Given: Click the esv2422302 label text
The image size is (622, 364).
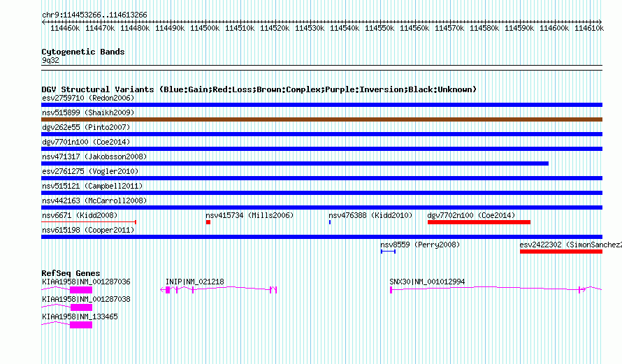Looking at the screenshot, I should [x=541, y=245].
